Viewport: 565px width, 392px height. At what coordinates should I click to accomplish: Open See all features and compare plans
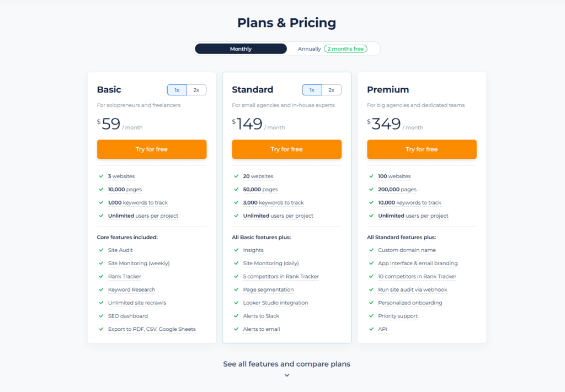[x=286, y=364]
